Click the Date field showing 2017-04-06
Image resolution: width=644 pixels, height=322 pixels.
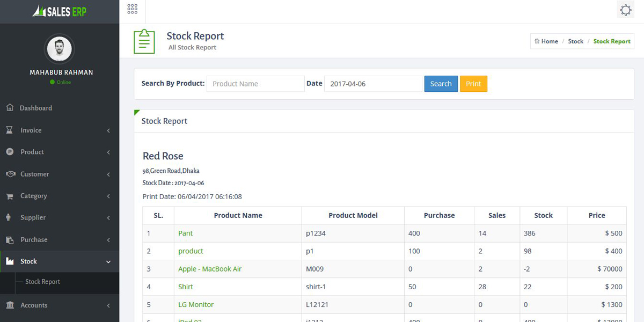coord(373,84)
